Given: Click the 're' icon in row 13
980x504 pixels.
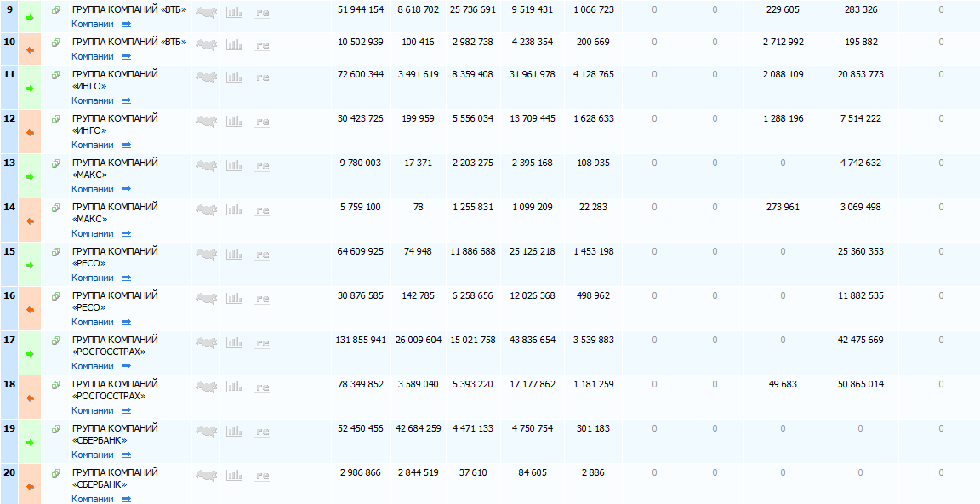Looking at the screenshot, I should pos(262,165).
